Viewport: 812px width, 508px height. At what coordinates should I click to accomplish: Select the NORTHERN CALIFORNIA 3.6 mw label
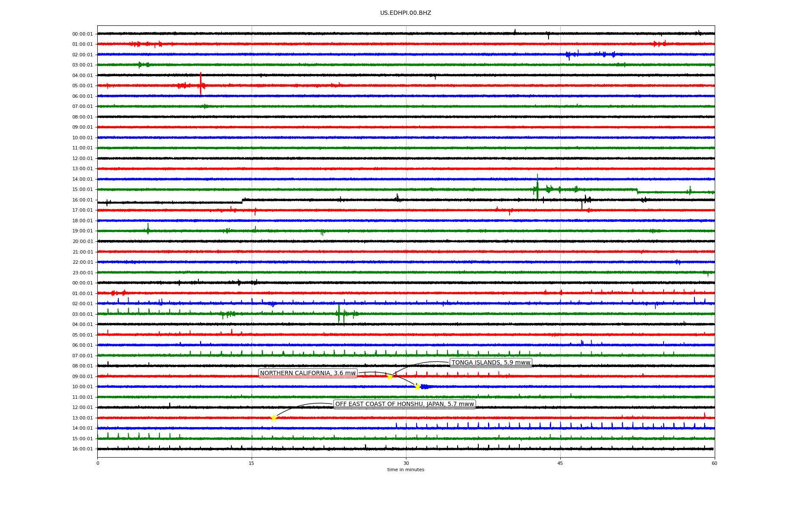(307, 373)
